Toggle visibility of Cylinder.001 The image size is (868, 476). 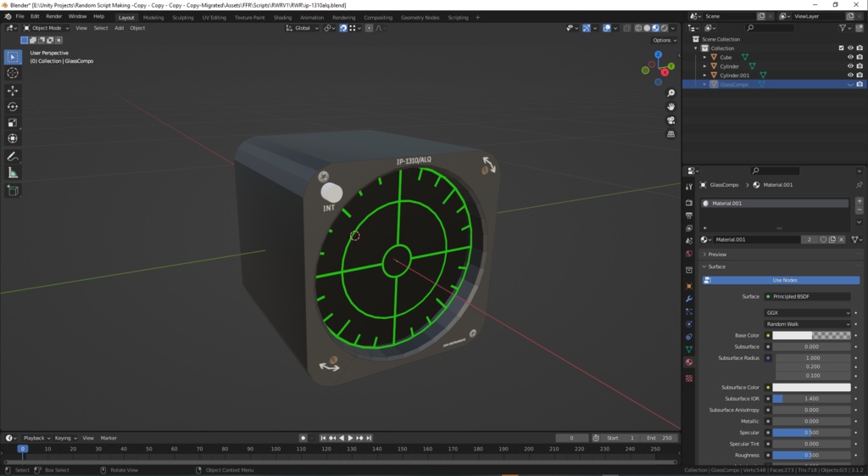(x=850, y=76)
